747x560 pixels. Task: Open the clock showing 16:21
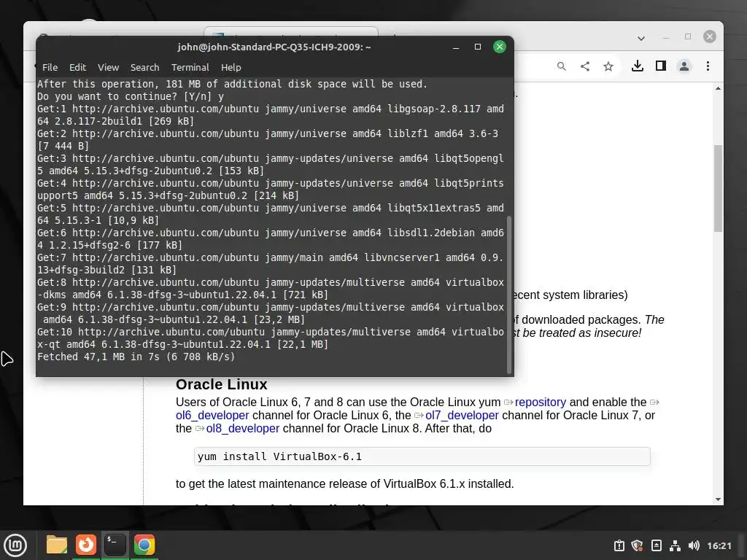pyautogui.click(x=719, y=545)
